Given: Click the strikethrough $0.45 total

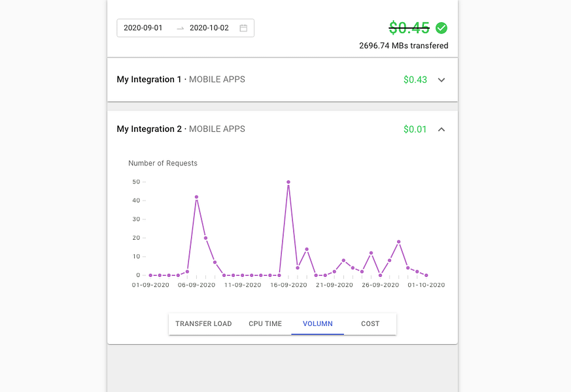Looking at the screenshot, I should tap(409, 27).
